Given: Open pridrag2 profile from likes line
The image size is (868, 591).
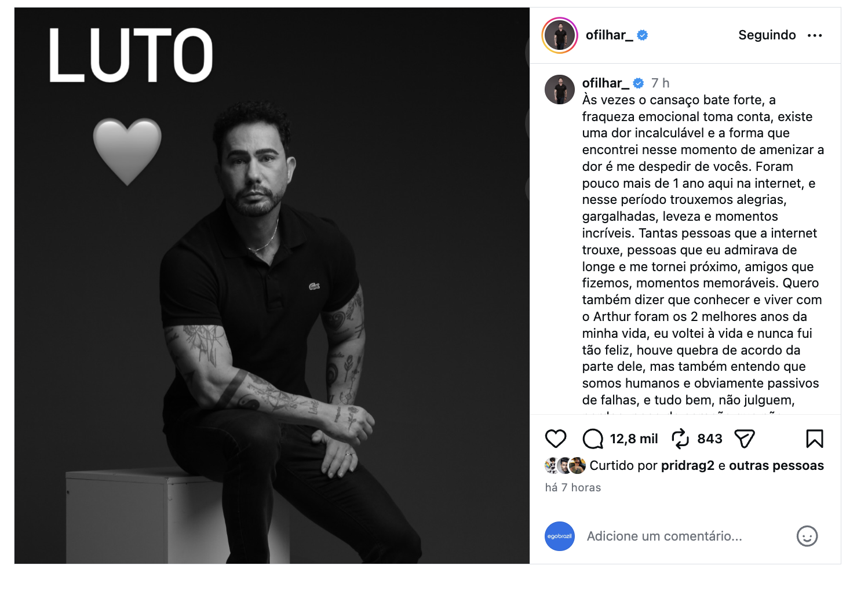Looking at the screenshot, I should tap(688, 466).
